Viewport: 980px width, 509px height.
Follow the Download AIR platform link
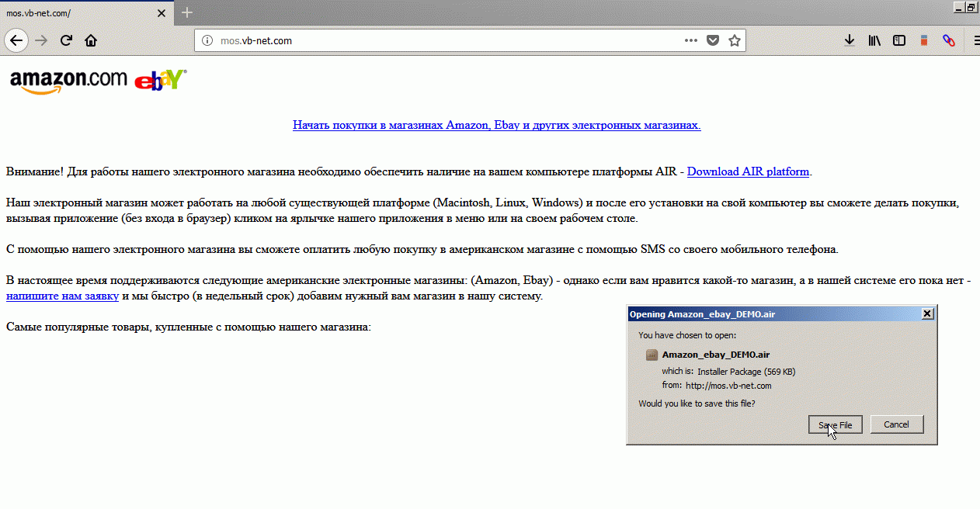(749, 171)
